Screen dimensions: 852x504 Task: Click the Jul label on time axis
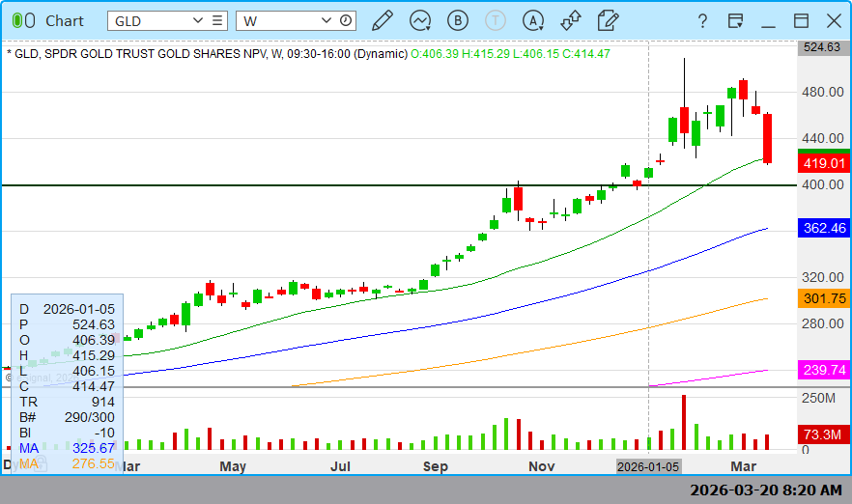[341, 466]
